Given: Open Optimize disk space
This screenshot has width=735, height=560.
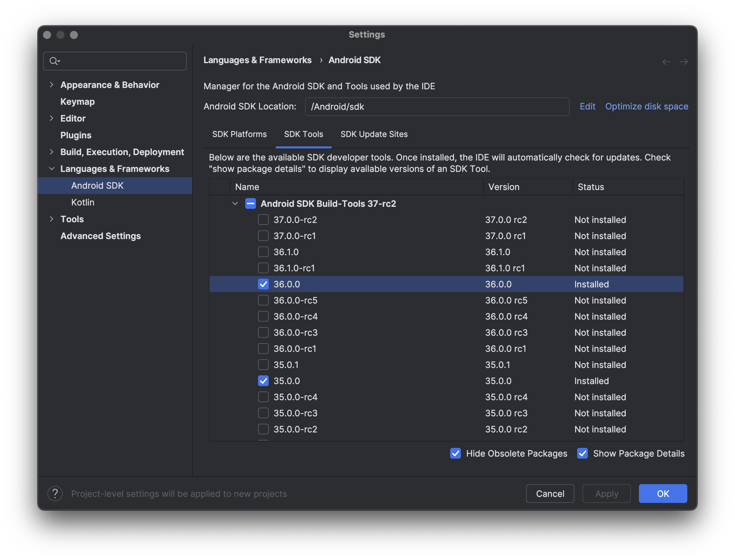Looking at the screenshot, I should tap(647, 106).
